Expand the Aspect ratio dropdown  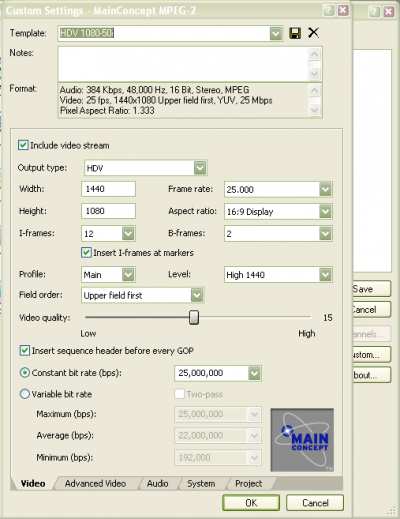(325, 211)
